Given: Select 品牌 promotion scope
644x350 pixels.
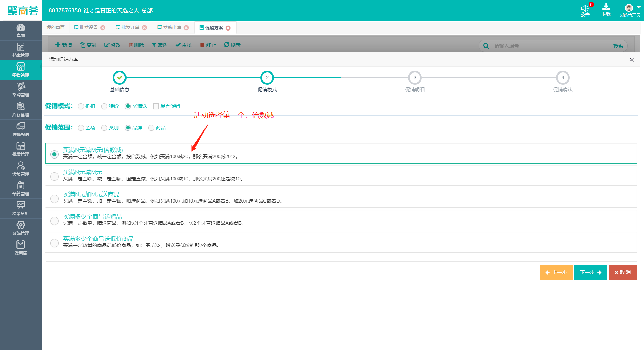Looking at the screenshot, I should [128, 128].
